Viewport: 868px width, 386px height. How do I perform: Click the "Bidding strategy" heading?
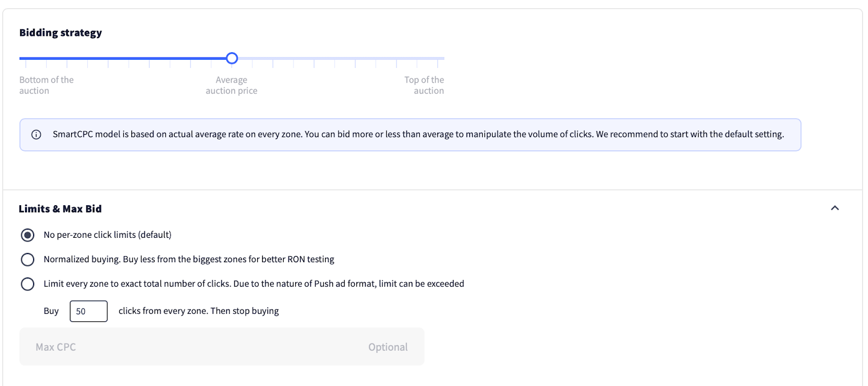click(x=61, y=33)
